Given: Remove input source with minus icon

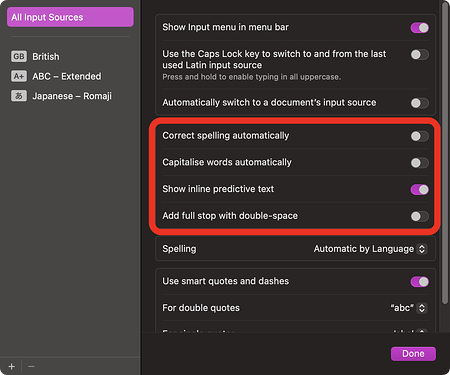Looking at the screenshot, I should (x=31, y=366).
